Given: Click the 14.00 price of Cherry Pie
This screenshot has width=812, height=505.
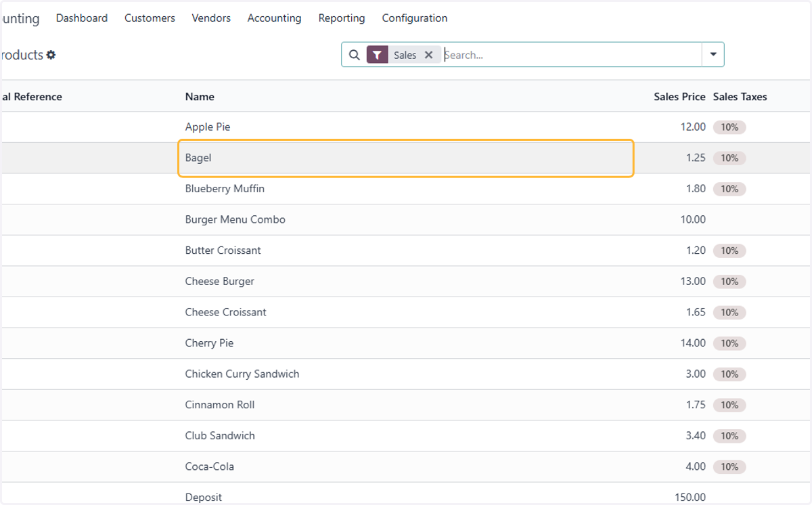Looking at the screenshot, I should point(693,343).
